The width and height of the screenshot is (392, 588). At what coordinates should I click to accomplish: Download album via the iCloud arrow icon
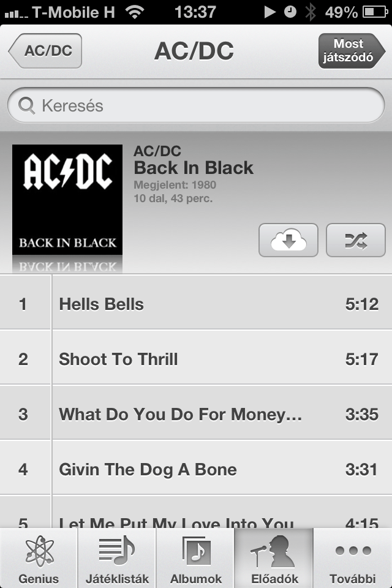point(288,240)
